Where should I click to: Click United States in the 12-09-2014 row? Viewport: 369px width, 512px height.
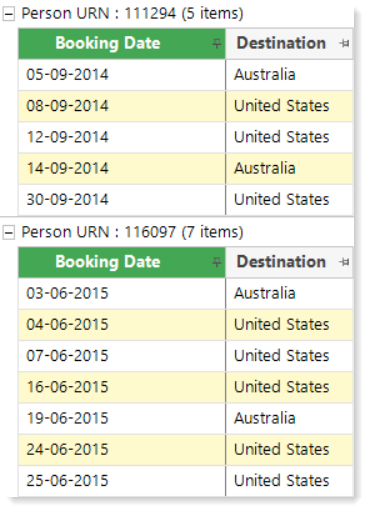pos(281,137)
